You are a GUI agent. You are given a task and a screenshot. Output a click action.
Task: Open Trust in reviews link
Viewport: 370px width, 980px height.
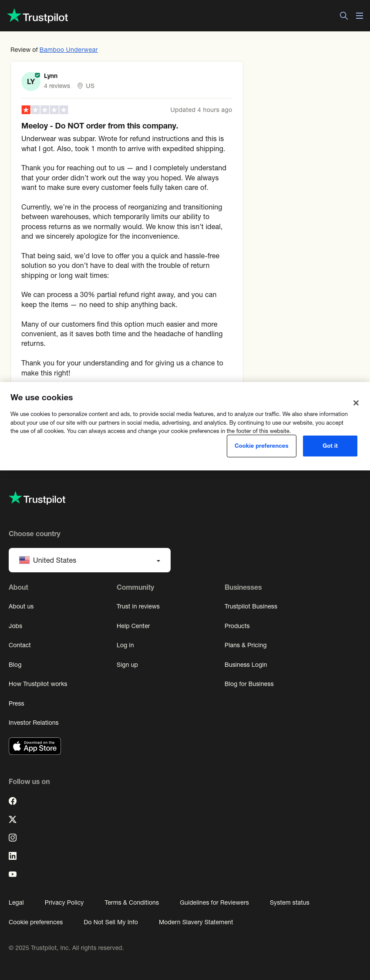click(x=138, y=606)
